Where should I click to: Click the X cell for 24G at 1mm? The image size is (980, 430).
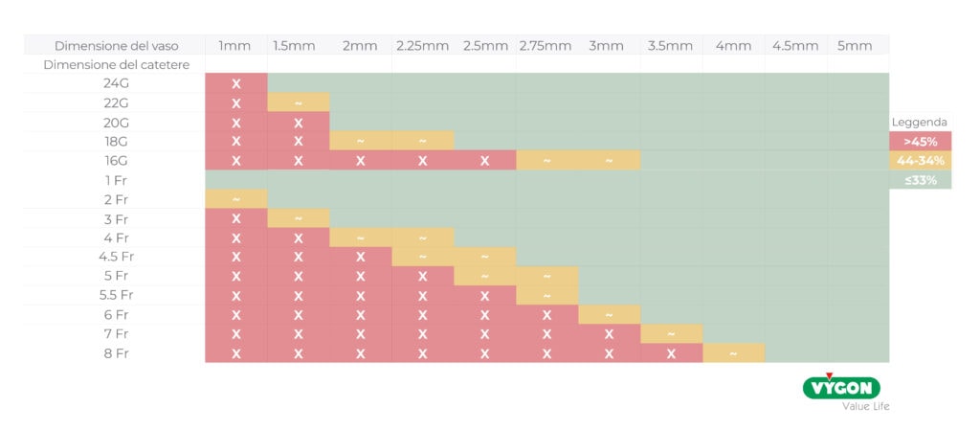click(236, 83)
